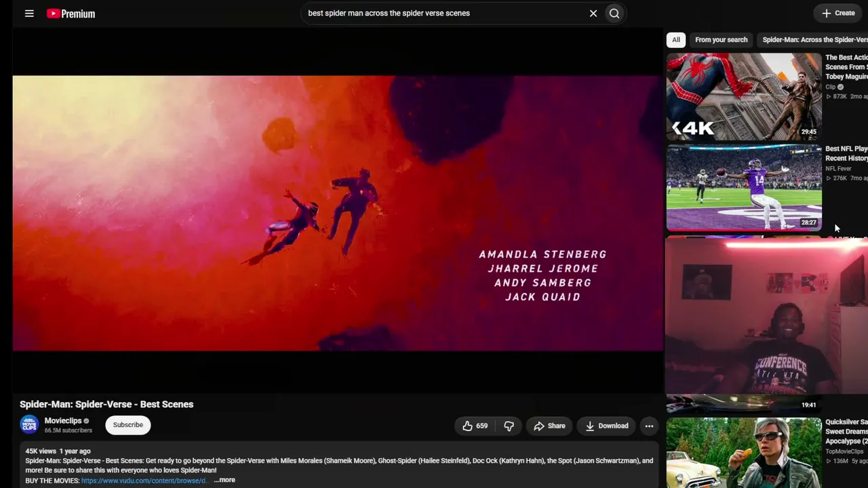Download the video

click(607, 426)
